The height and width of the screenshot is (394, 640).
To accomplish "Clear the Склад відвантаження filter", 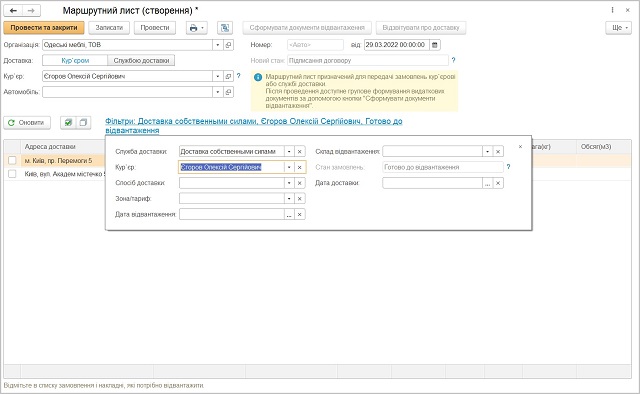I will (498, 151).
